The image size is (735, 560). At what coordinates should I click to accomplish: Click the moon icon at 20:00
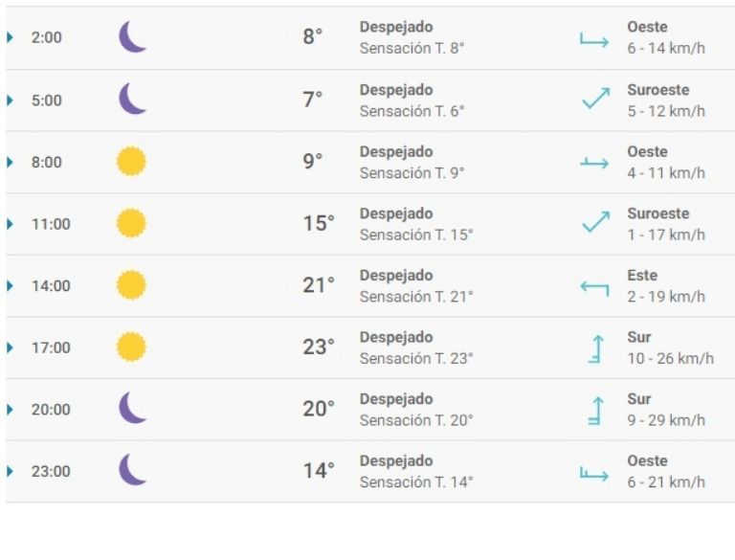tap(132, 409)
